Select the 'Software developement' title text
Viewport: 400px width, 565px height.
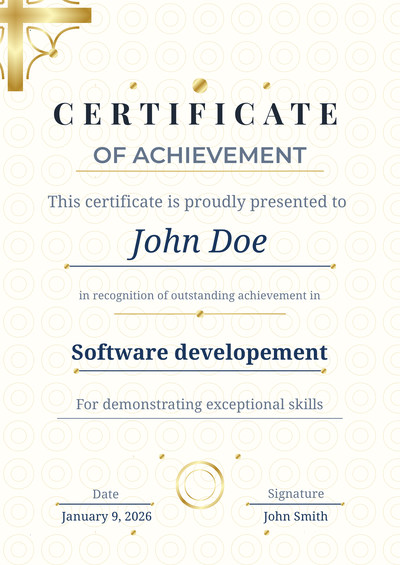(200, 352)
